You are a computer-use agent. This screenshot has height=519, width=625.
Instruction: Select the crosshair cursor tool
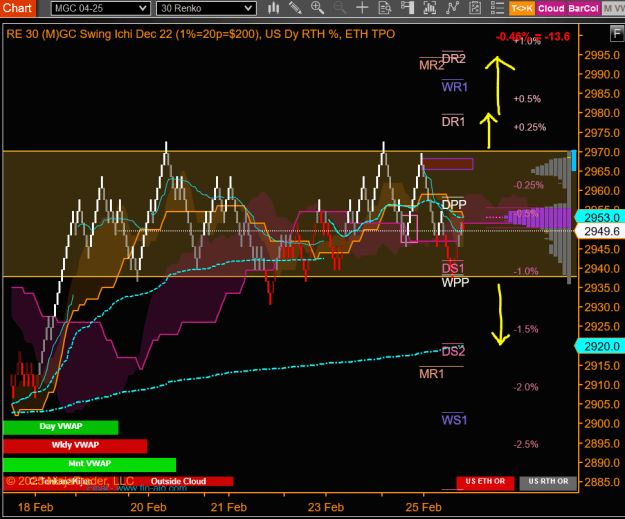click(362, 8)
